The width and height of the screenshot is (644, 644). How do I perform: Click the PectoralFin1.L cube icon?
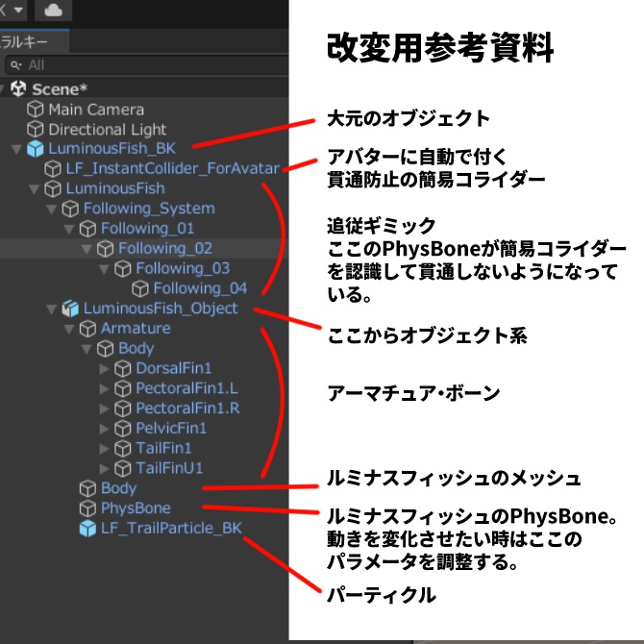[x=122, y=388]
